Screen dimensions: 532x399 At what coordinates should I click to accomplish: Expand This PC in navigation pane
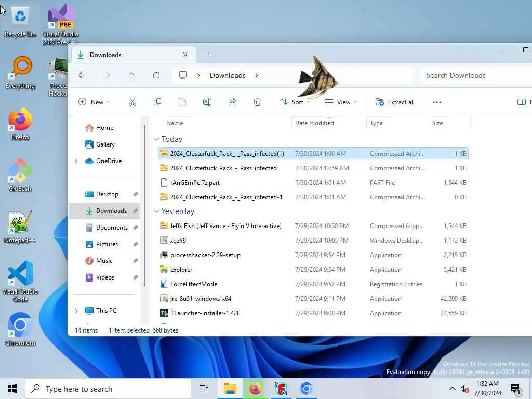tap(76, 311)
